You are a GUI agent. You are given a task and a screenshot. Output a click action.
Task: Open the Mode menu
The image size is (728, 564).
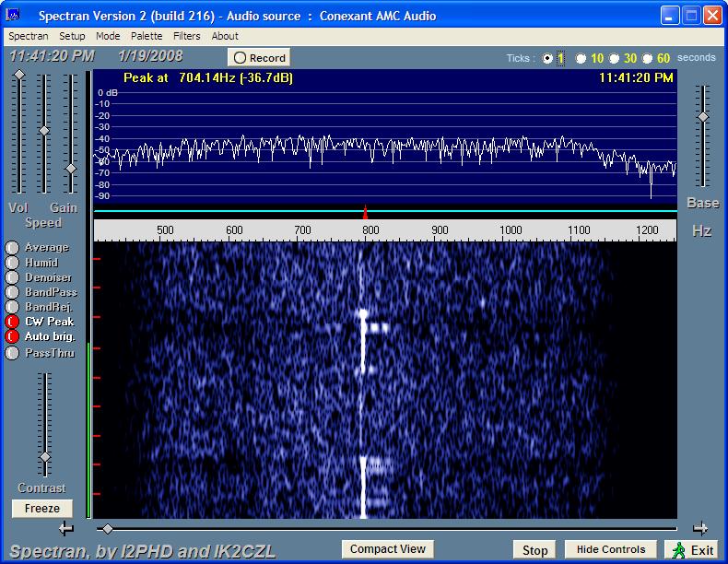[108, 36]
